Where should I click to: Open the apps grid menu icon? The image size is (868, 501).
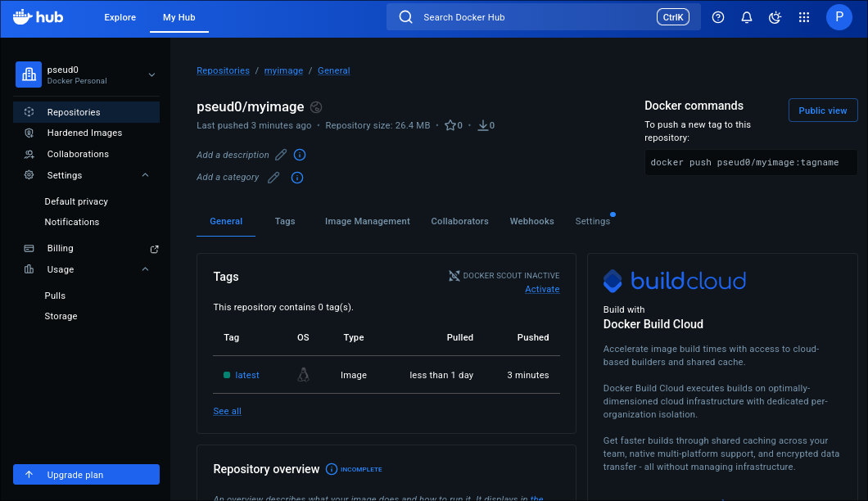click(x=803, y=17)
